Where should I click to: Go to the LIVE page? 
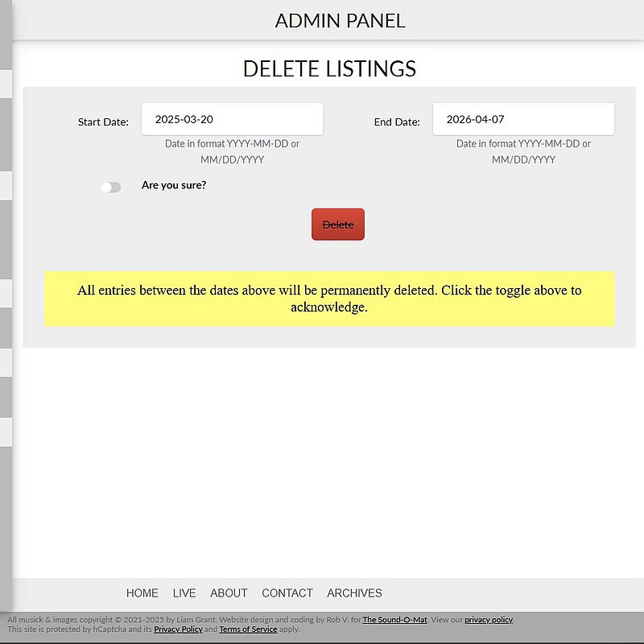[x=184, y=593]
